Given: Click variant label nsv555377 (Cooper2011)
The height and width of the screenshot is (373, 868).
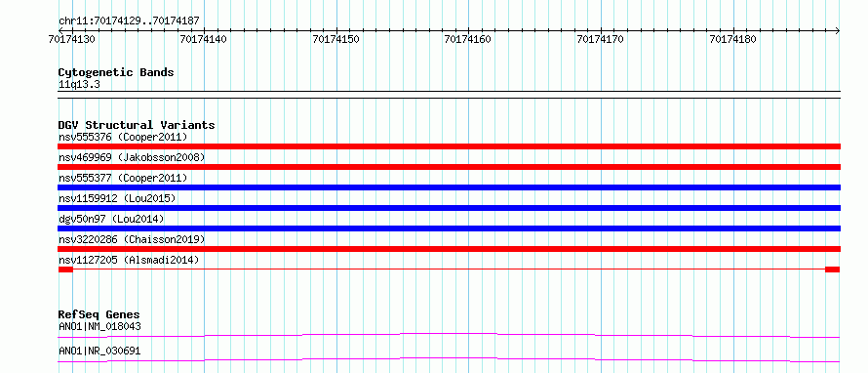Looking at the screenshot, I should [123, 178].
